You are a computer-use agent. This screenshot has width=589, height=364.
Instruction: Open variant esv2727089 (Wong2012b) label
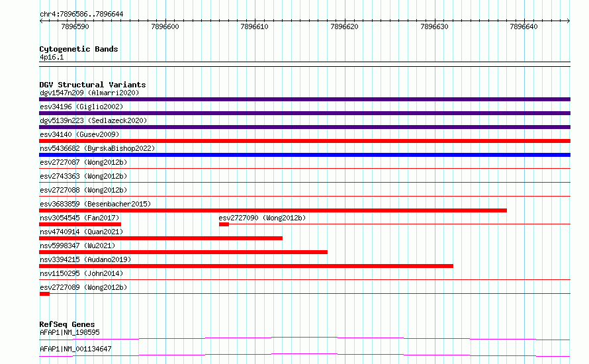click(83, 287)
